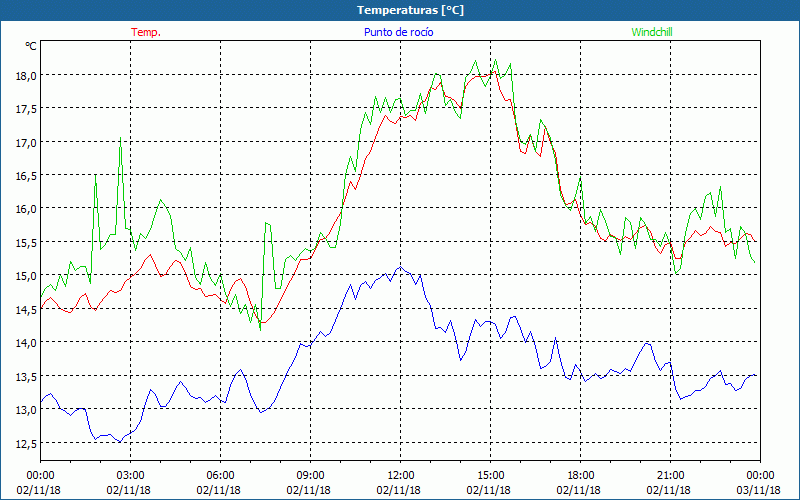Click the 13,5 y-axis value

27,376
